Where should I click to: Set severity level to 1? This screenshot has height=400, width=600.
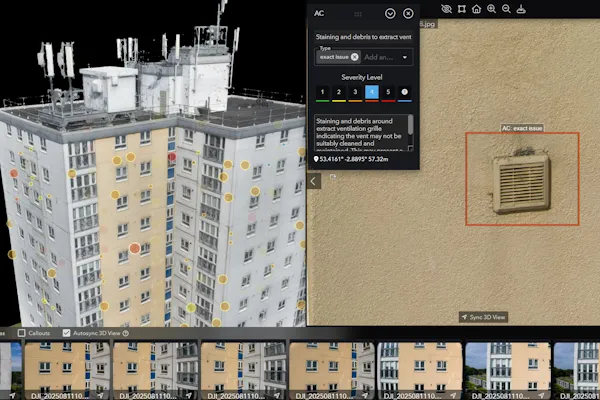pyautogui.click(x=322, y=92)
